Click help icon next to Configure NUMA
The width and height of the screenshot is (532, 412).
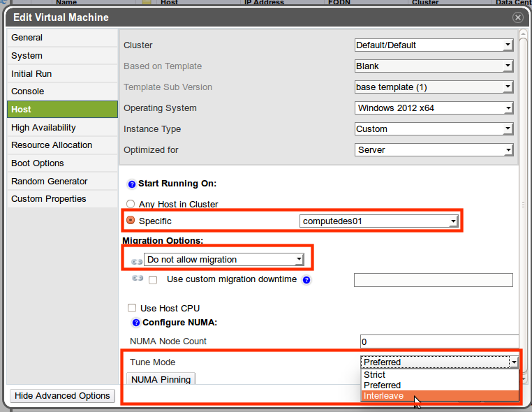pyautogui.click(x=136, y=323)
